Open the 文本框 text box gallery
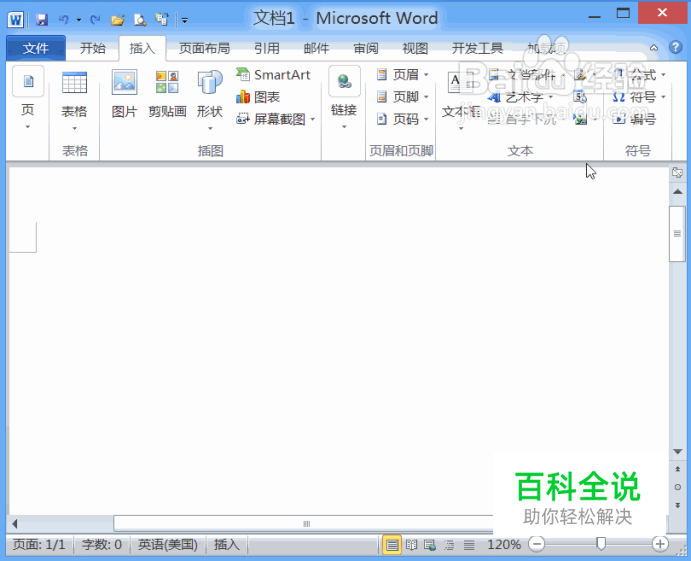This screenshot has width=691, height=561. (461, 101)
